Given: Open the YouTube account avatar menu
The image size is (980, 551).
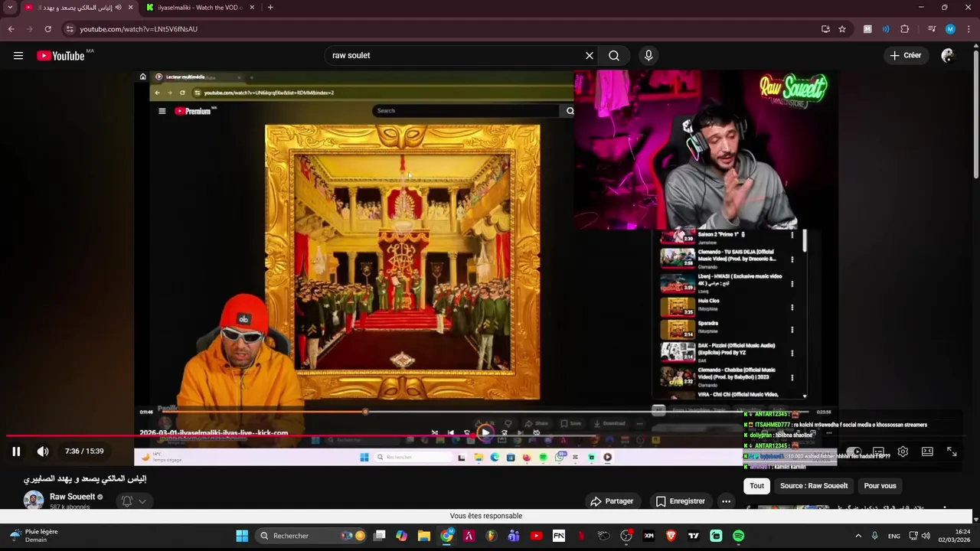Looking at the screenshot, I should pos(948,55).
